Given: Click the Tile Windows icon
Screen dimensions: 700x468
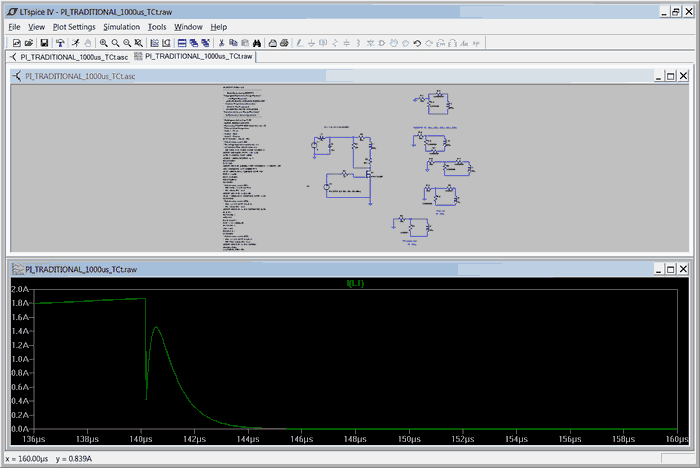Looking at the screenshot, I should click(182, 43).
